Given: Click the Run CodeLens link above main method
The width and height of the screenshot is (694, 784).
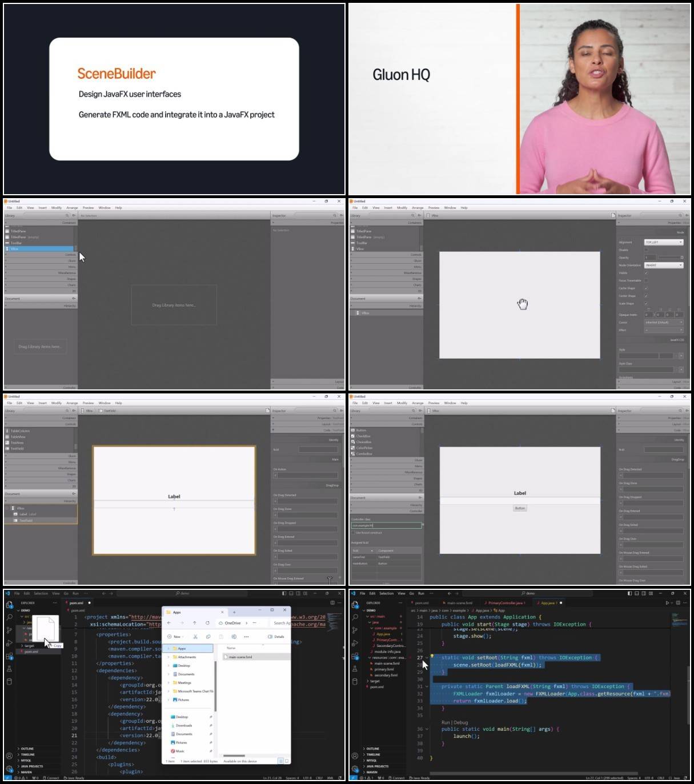Looking at the screenshot, I should pos(446,722).
